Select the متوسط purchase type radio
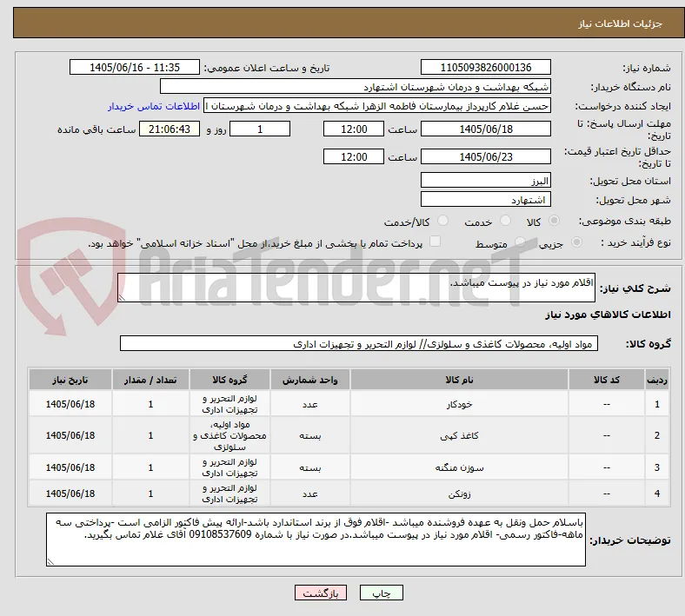685x616 pixels. (520, 242)
